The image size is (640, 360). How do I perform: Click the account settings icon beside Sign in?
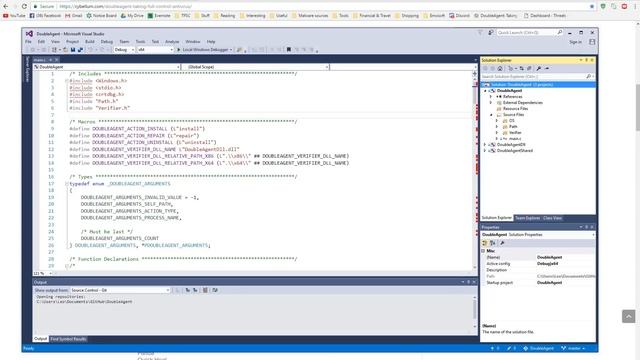[592, 42]
